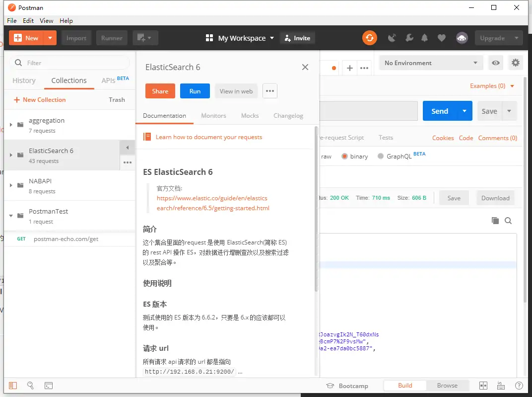This screenshot has width=532, height=397.
Task: Select the GraphQL radio button
Action: [381, 156]
